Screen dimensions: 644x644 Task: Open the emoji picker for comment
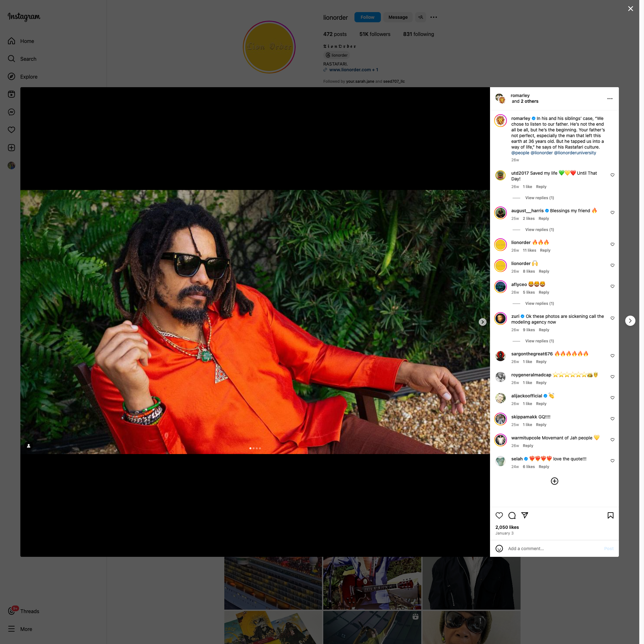pos(499,548)
